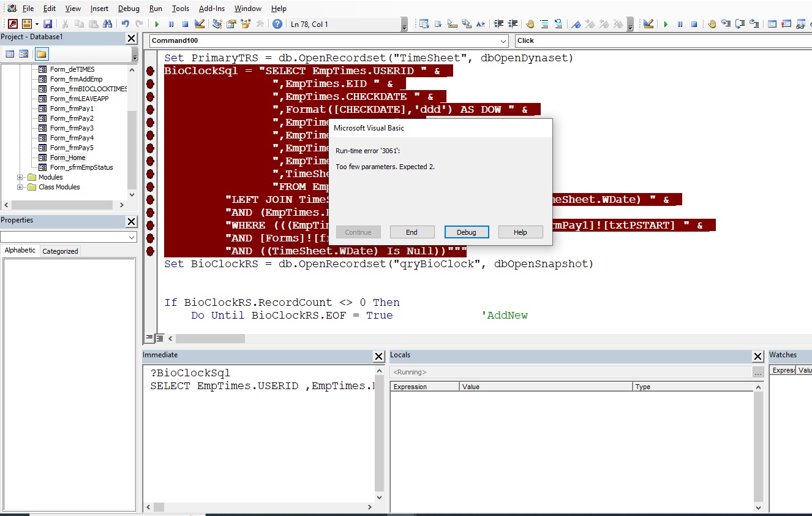Expand the Modules folder node

pos(20,177)
